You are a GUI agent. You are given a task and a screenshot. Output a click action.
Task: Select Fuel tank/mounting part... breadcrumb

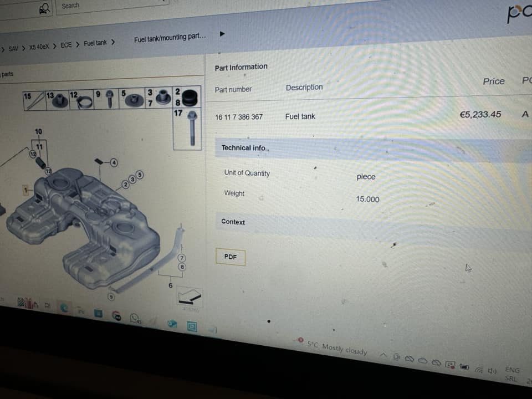[x=170, y=38]
